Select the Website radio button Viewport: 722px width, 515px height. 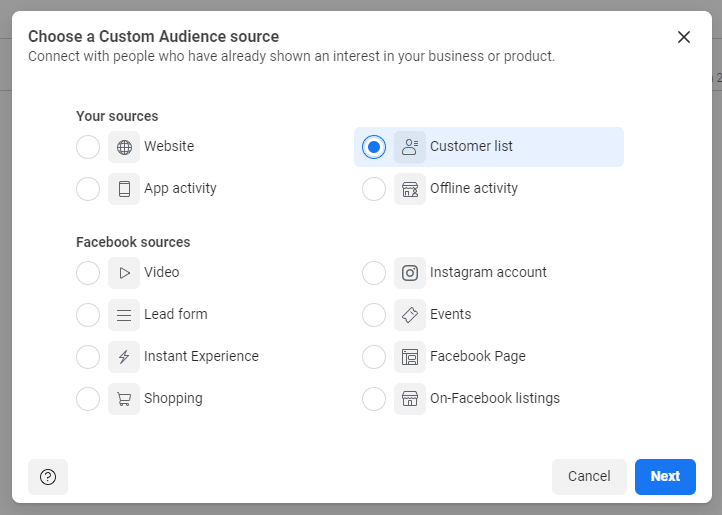tap(88, 147)
